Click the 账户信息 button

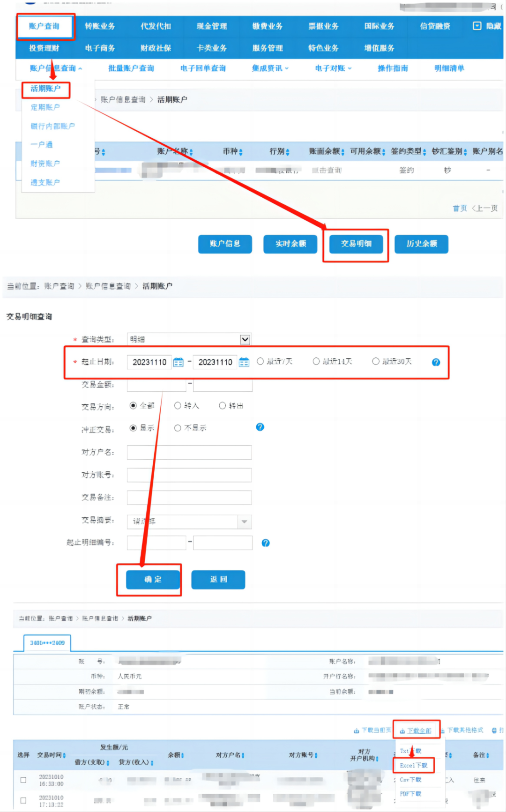coord(225,244)
